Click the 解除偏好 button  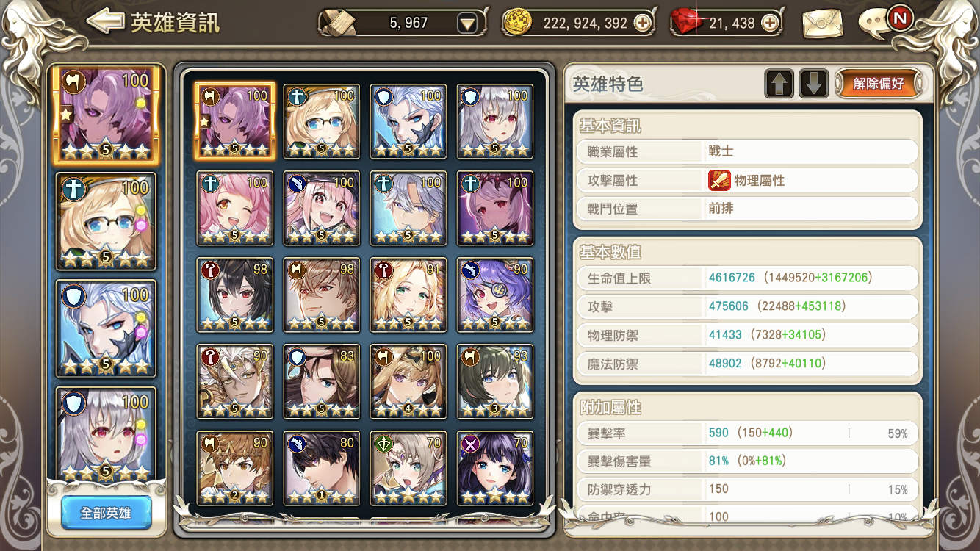(878, 84)
